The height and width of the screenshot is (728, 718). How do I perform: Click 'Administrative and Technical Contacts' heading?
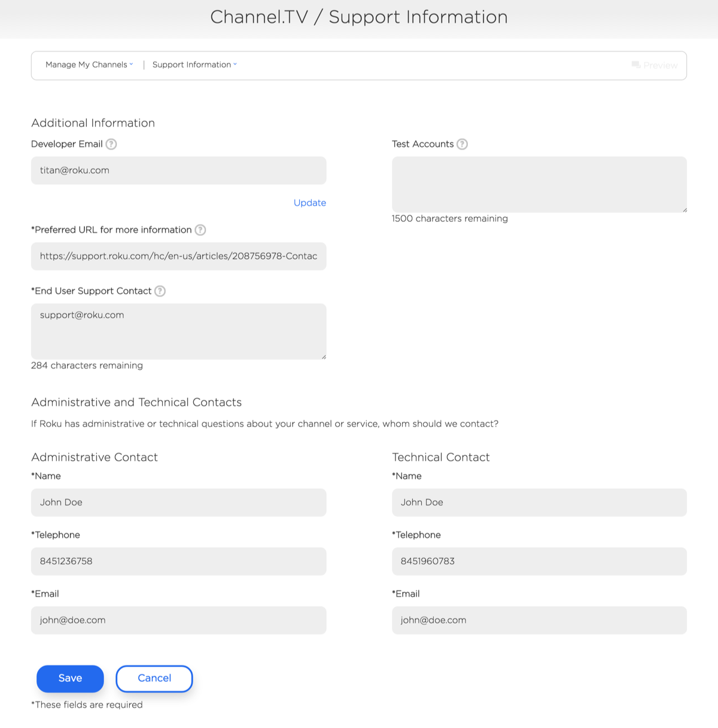(136, 402)
